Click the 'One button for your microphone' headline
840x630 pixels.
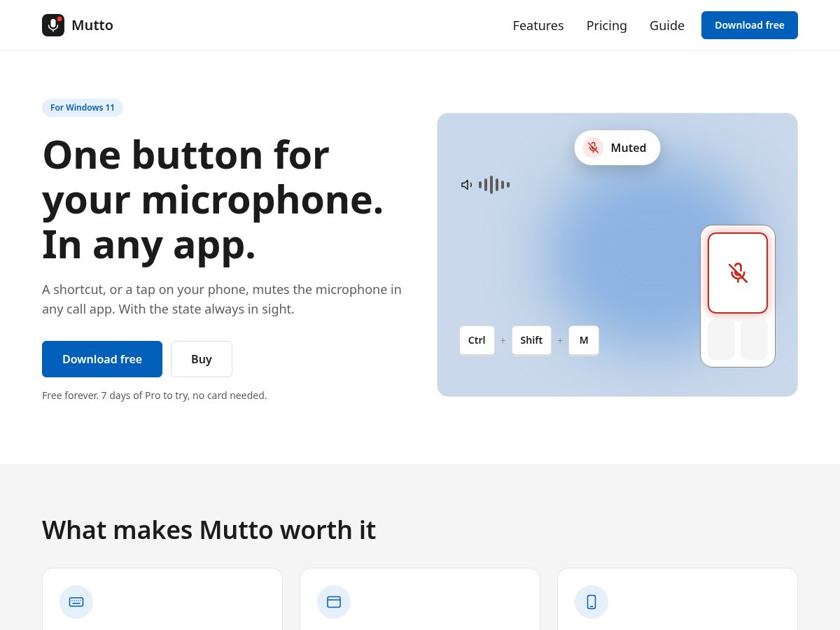click(213, 199)
